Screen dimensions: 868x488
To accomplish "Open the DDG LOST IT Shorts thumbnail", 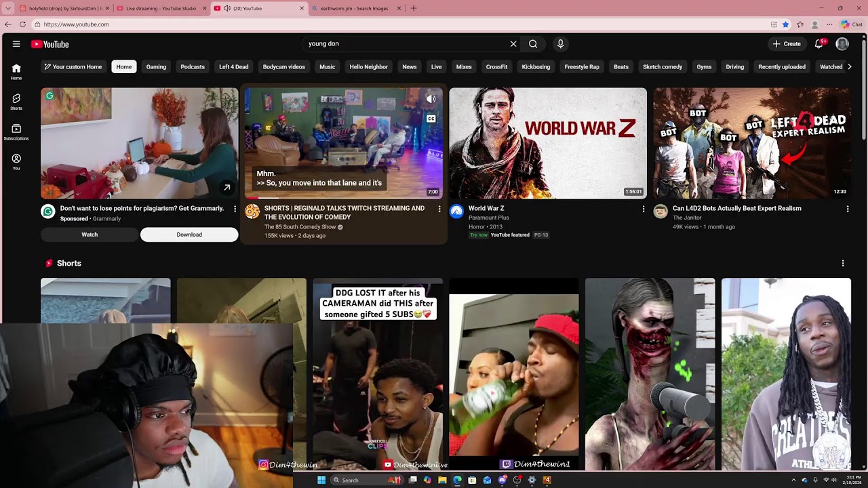I will point(378,374).
